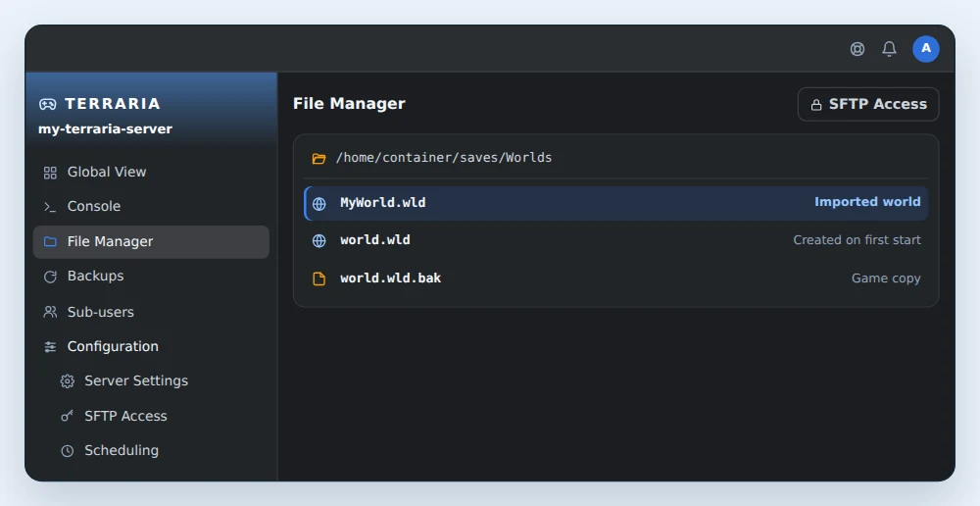Click the gamepad icon beside TERRARIA

pos(47,104)
